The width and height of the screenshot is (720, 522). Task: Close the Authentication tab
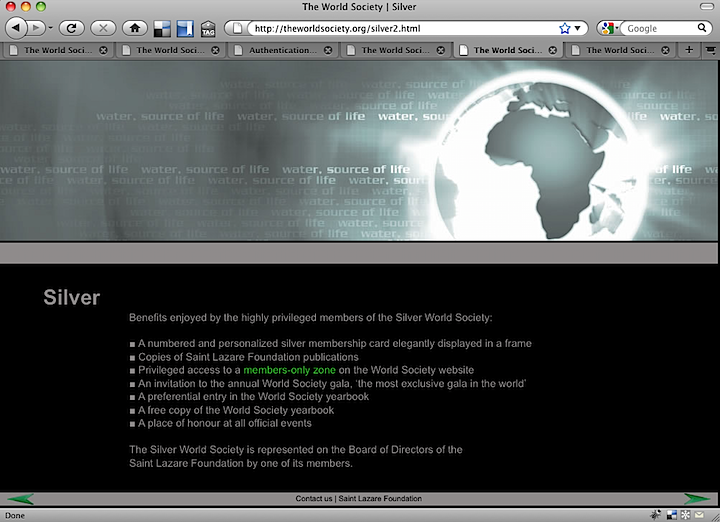[x=328, y=50]
